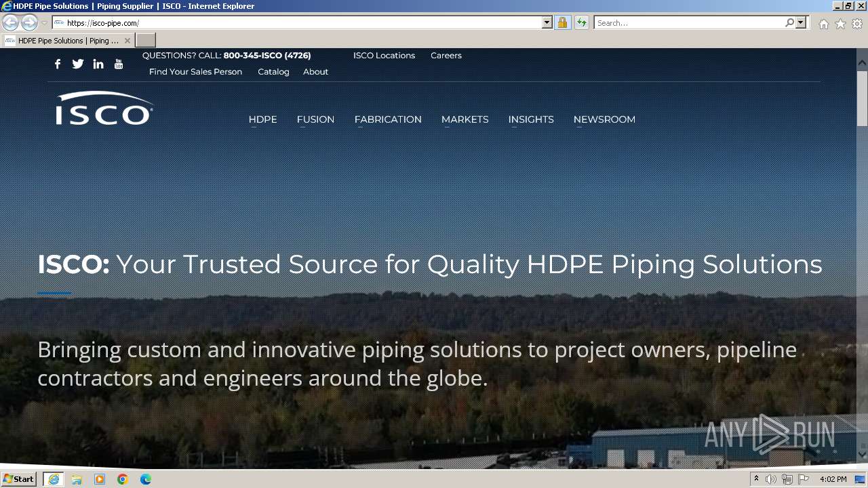
Task: Click the network tray icon
Action: click(787, 479)
